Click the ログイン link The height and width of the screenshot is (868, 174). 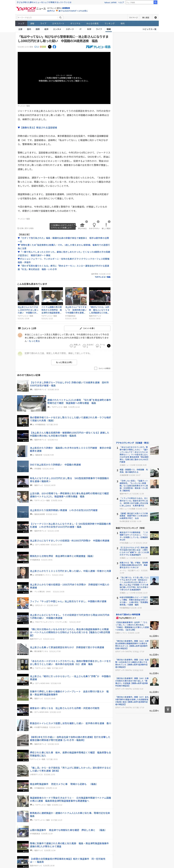click(51, 11)
